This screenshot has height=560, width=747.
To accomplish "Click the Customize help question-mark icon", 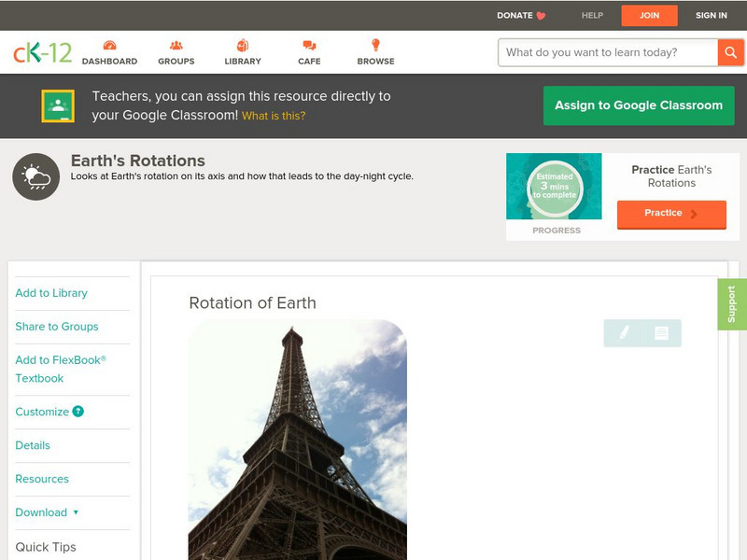I will 78,412.
